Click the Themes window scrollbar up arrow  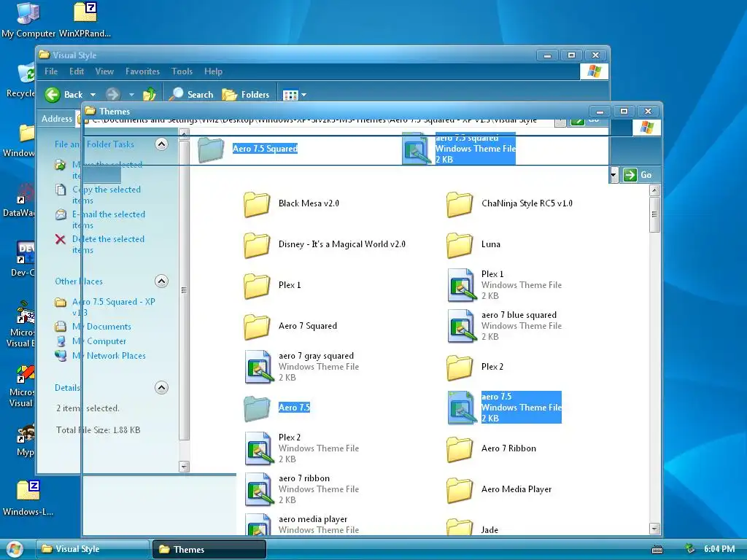pyautogui.click(x=654, y=190)
